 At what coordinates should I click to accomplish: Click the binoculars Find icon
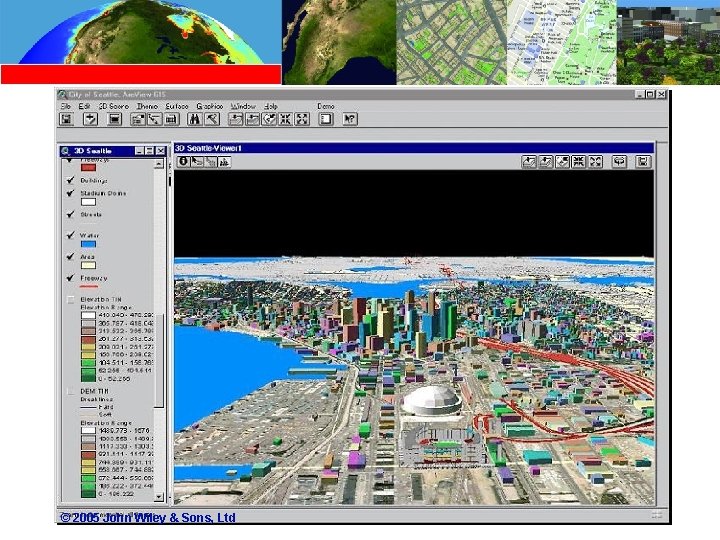tap(197, 119)
